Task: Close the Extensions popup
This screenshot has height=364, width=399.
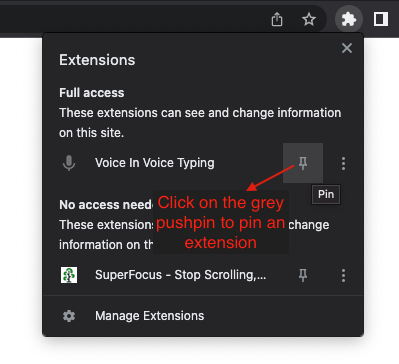Action: [347, 48]
